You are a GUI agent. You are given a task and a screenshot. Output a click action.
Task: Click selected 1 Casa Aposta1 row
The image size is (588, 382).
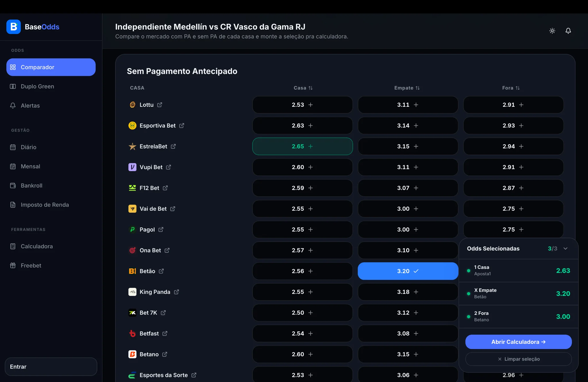518,271
